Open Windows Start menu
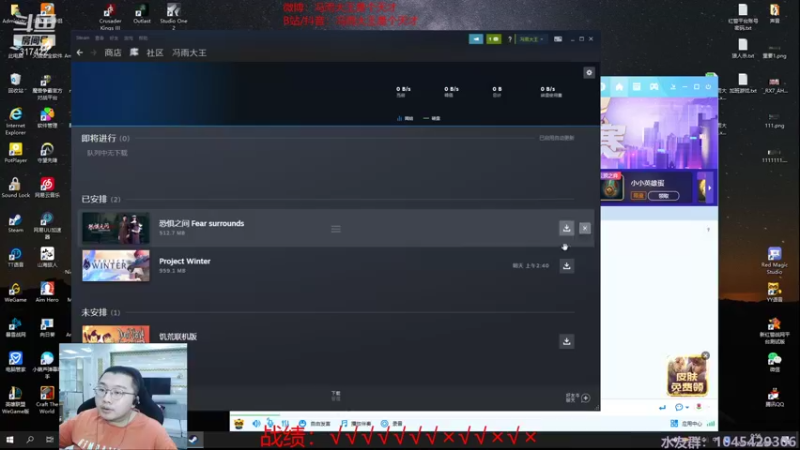 pos(10,439)
